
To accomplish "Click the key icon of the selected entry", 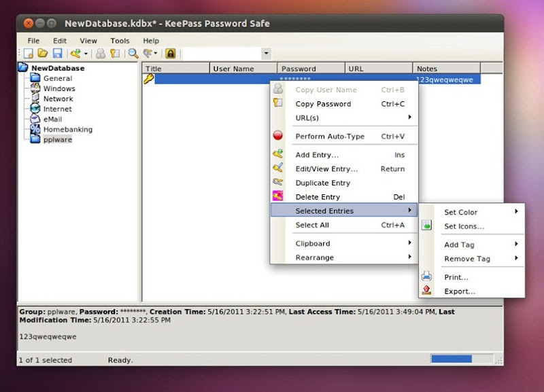I will pyautogui.click(x=148, y=79).
